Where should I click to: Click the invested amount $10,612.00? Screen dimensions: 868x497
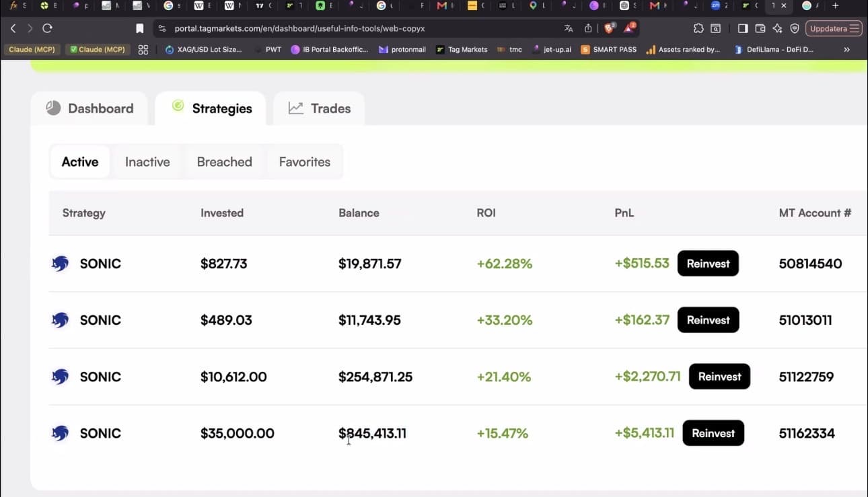(233, 377)
